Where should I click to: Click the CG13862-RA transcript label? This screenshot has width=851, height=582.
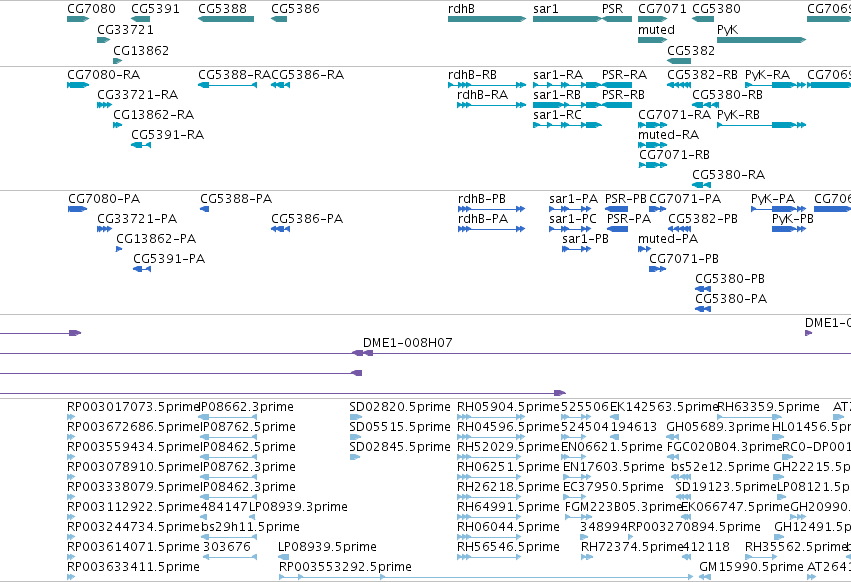tap(154, 115)
